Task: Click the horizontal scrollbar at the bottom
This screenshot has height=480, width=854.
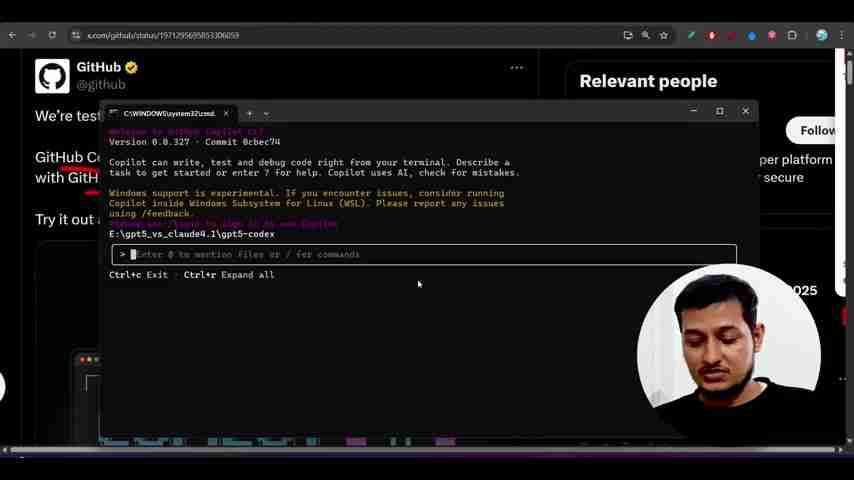Action: (422, 450)
